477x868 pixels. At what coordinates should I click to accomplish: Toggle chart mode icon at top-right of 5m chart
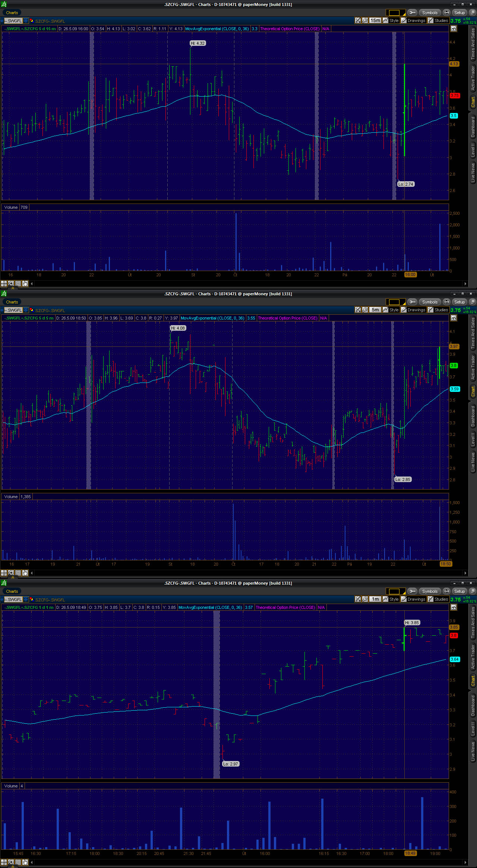click(454, 318)
